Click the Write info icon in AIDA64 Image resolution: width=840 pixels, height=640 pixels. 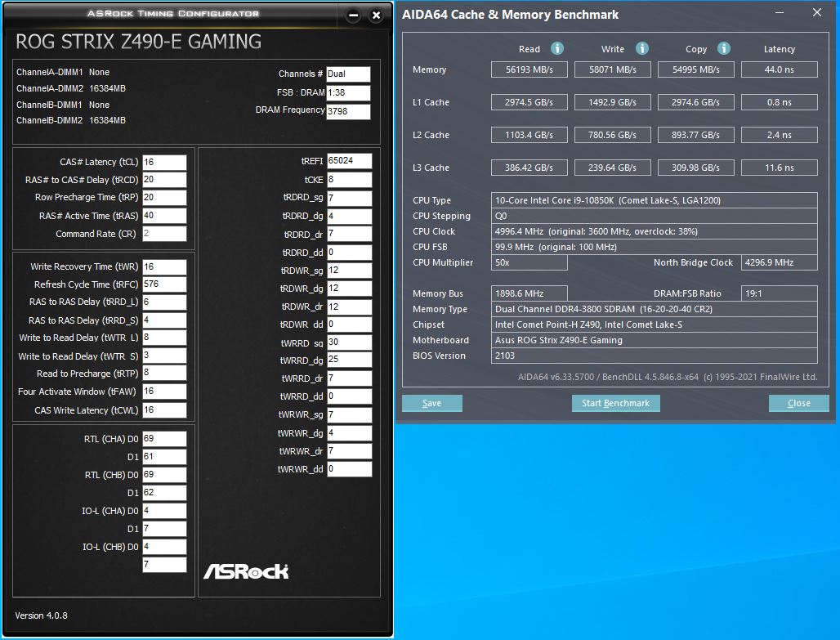641,49
